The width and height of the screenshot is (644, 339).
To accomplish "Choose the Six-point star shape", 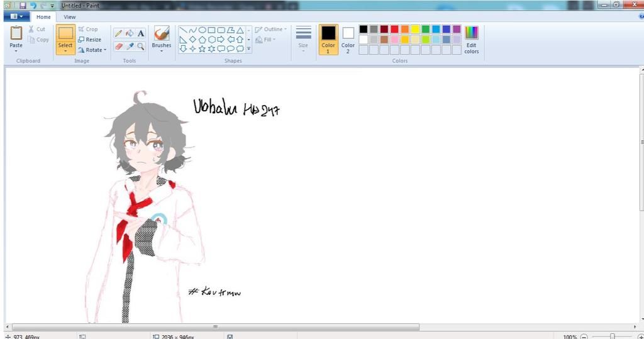I will 211,48.
